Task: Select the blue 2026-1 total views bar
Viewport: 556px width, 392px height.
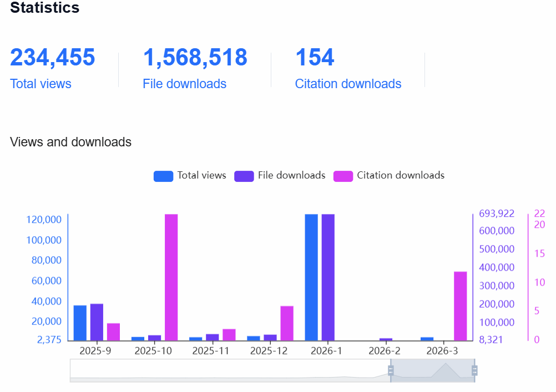Action: point(311,277)
